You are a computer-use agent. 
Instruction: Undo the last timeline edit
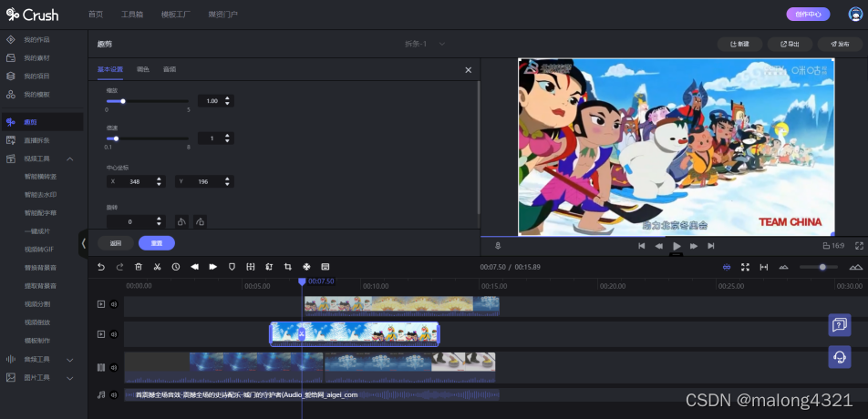pos(100,267)
